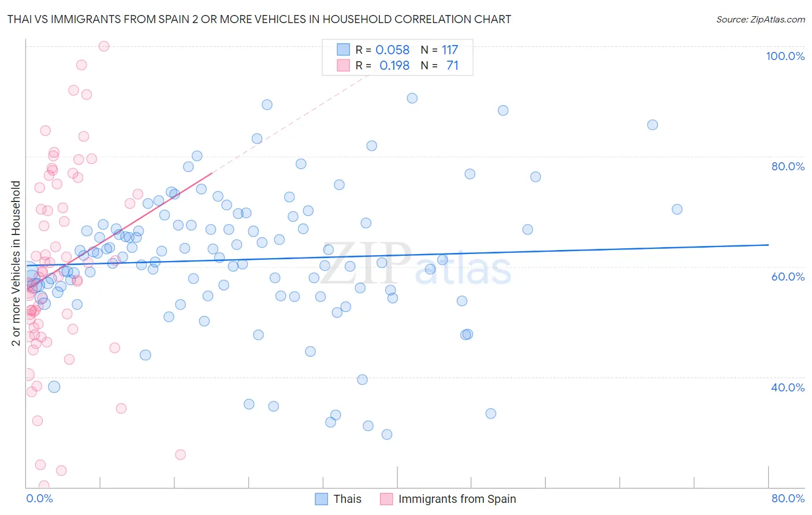Click the blue swatch in correlation stats box

344,50
